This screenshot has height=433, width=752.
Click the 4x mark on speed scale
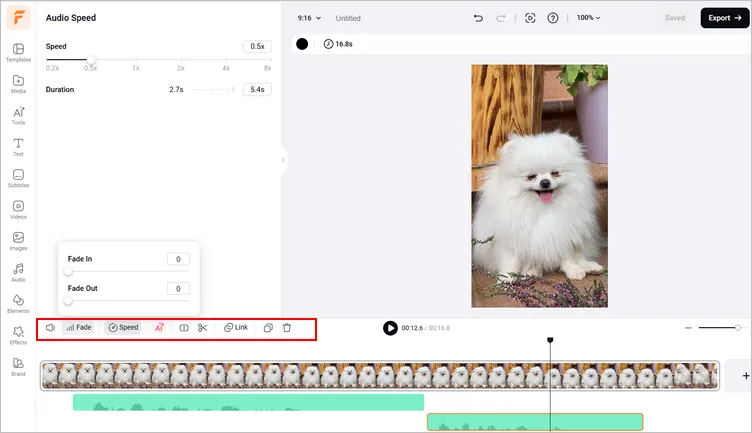tap(226, 68)
